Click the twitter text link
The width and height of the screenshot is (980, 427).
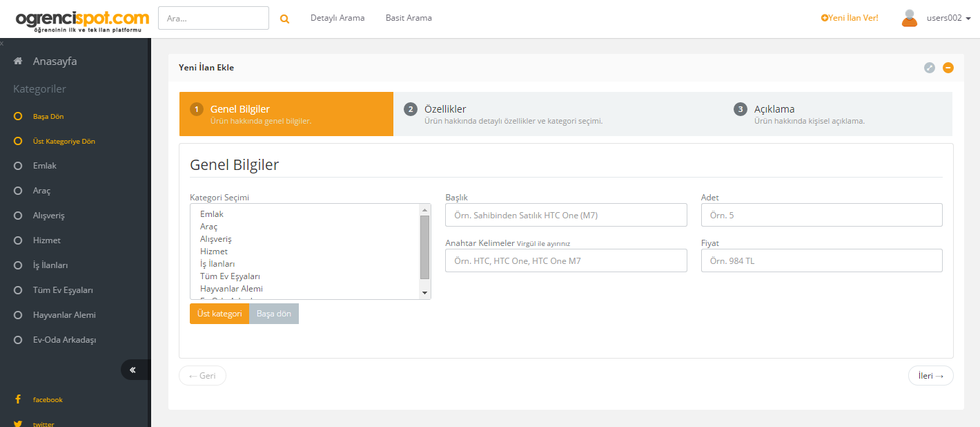click(43, 424)
